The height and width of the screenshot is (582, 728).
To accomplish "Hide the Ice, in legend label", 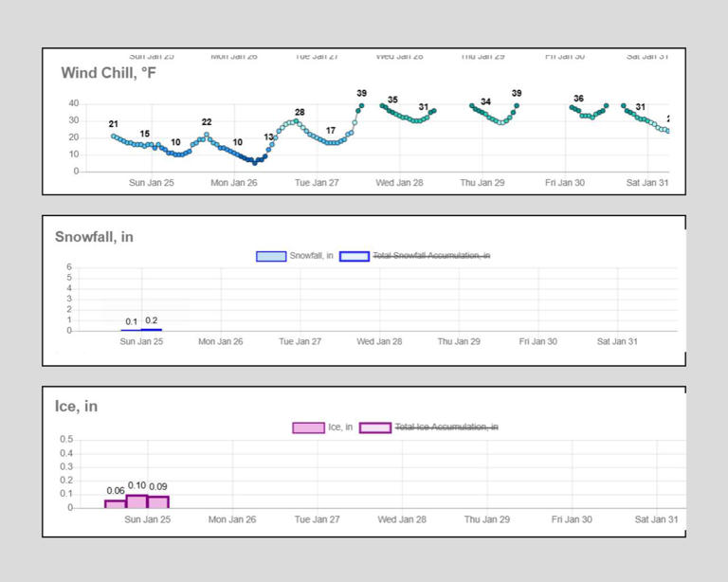I will click(340, 427).
